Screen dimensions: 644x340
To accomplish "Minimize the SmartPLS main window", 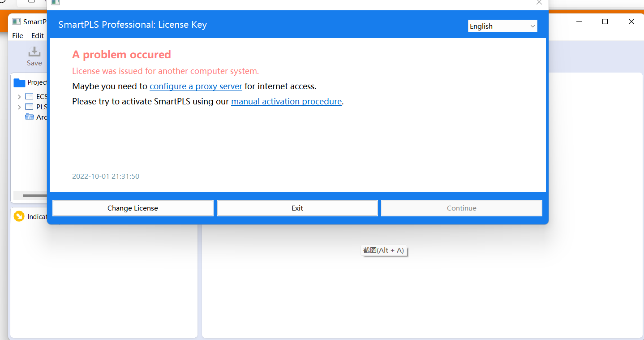I will 579,22.
